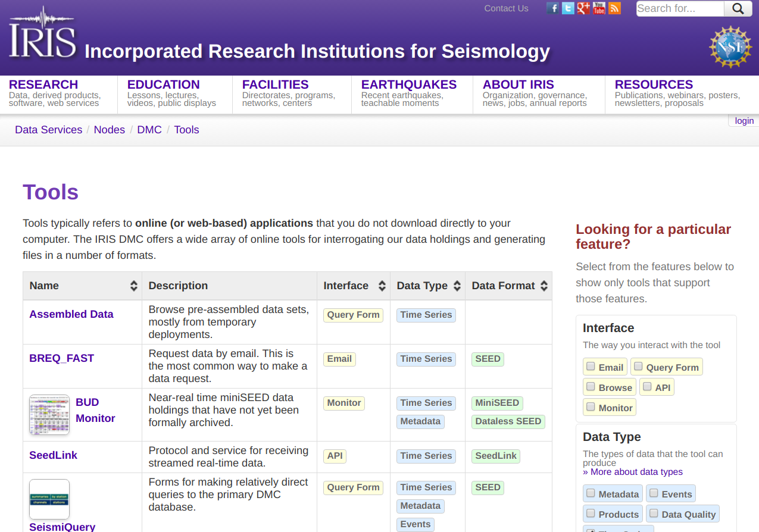
Task: Toggle the Metadata data type checkbox
Action: 591,493
